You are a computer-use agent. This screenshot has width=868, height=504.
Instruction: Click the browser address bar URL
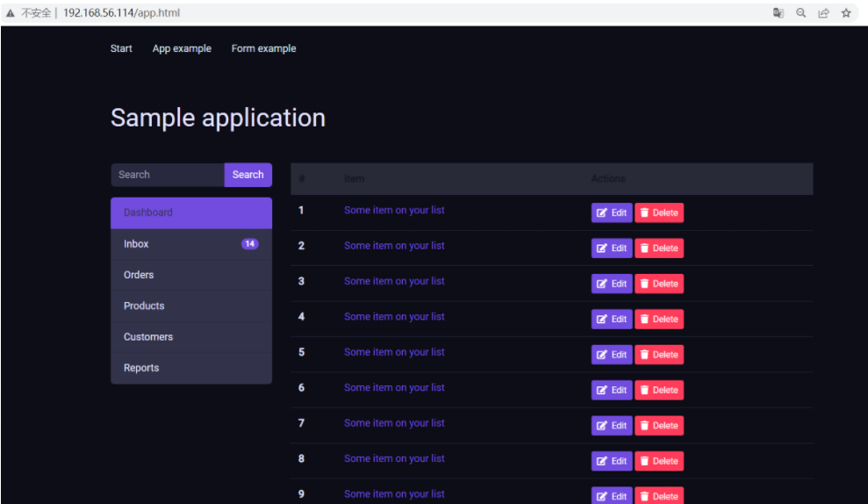pos(121,13)
